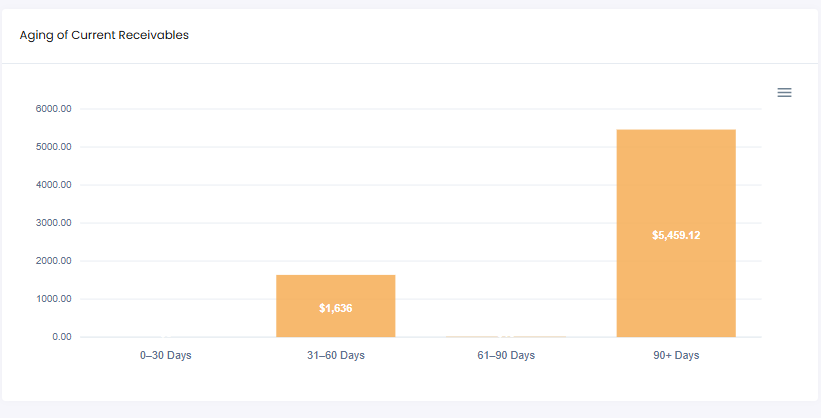
Task: Select the 90+ Days category label
Action: pos(675,355)
